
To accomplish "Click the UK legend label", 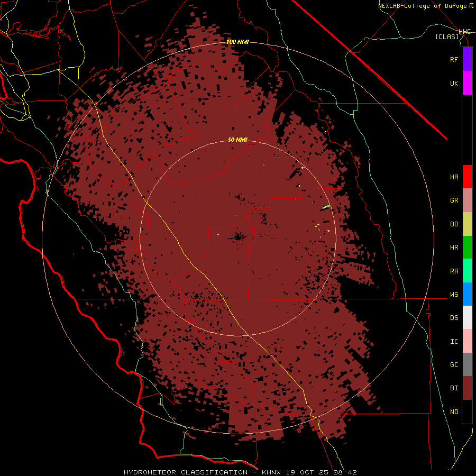I will point(454,83).
